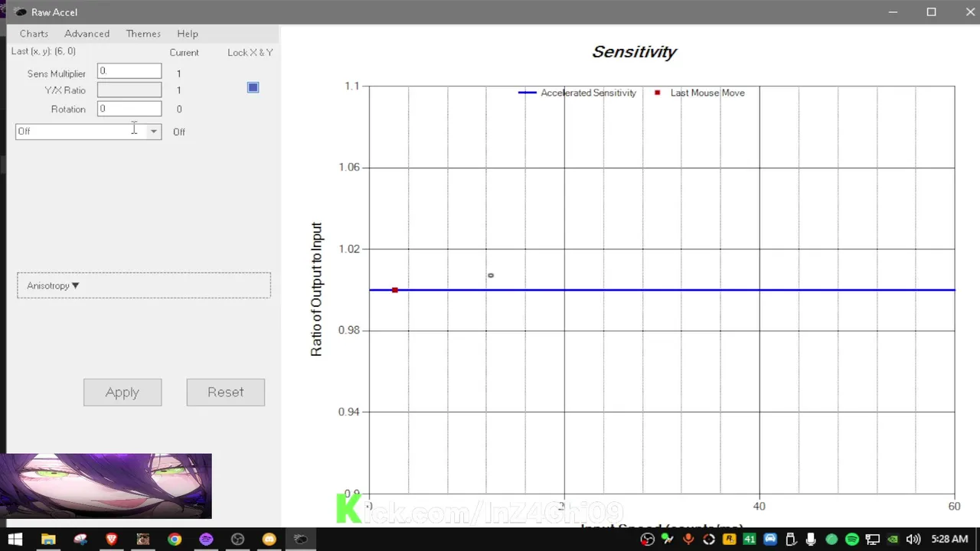This screenshot has height=551, width=980.
Task: Click the 40 x-axis label
Action: 759,506
